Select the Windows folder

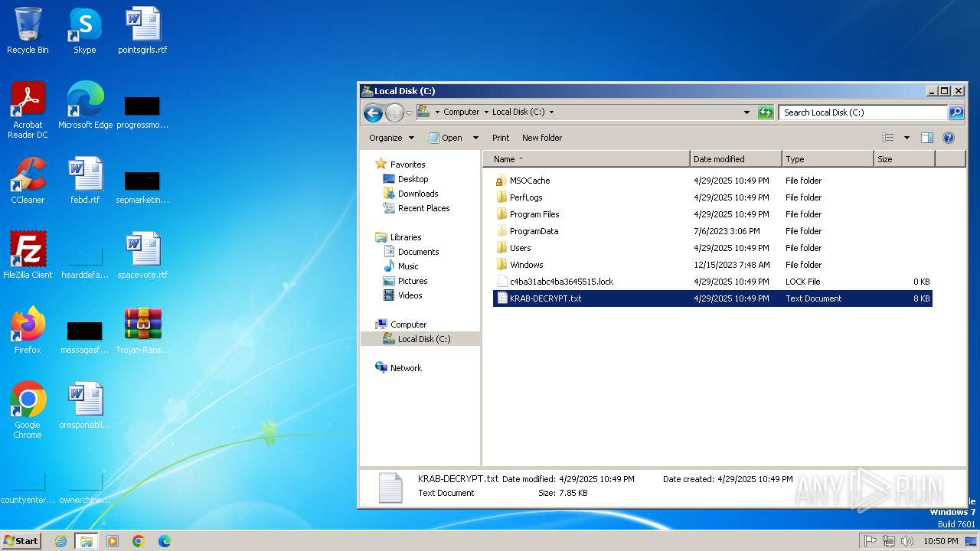(713, 265)
